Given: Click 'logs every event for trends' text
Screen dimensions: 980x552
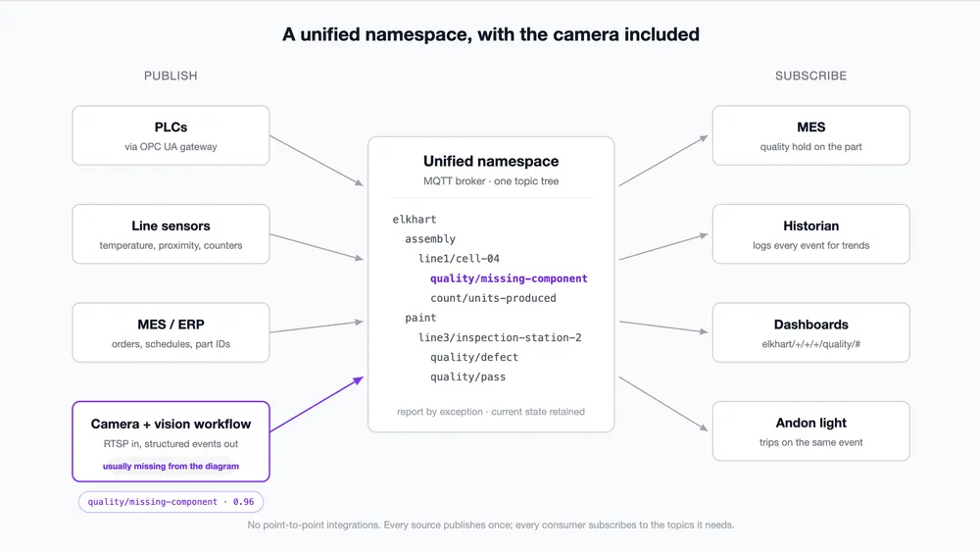Looking at the screenshot, I should pyautogui.click(x=810, y=246).
